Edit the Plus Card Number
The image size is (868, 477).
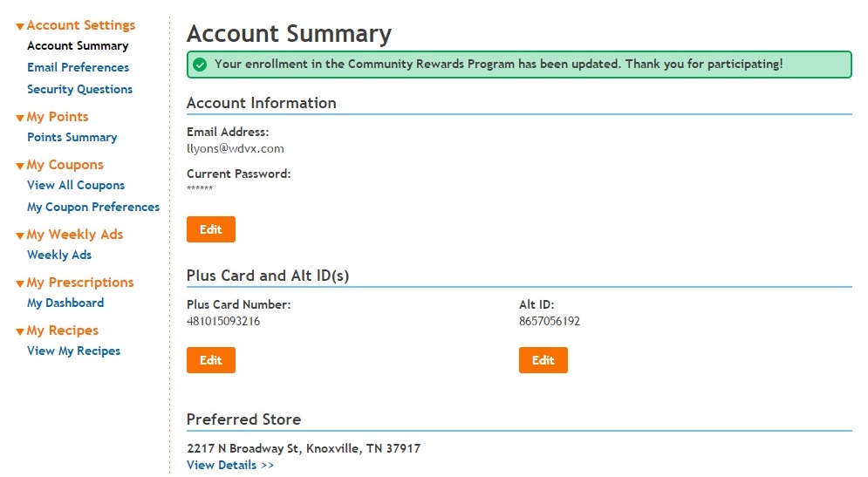[x=211, y=360]
